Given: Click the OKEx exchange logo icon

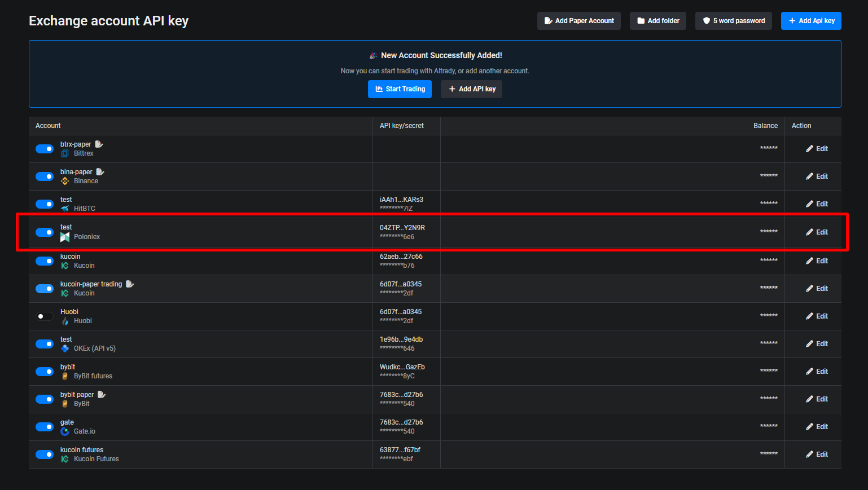Looking at the screenshot, I should pyautogui.click(x=65, y=348).
